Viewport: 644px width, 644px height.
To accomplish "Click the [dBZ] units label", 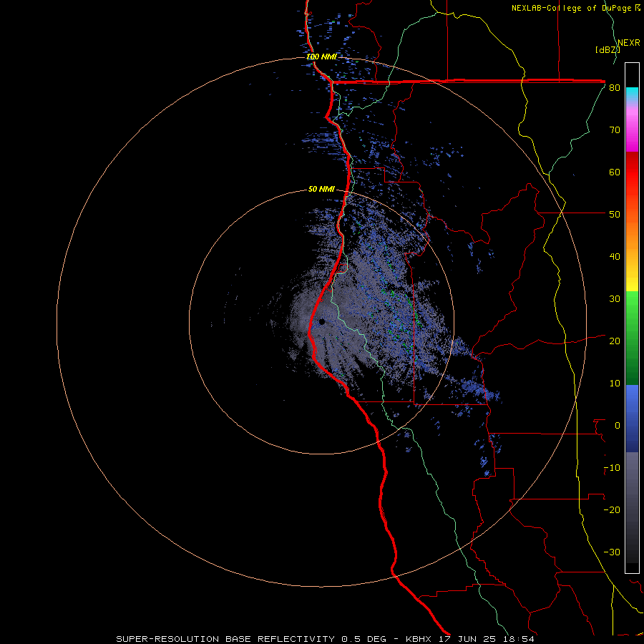I will (x=607, y=49).
